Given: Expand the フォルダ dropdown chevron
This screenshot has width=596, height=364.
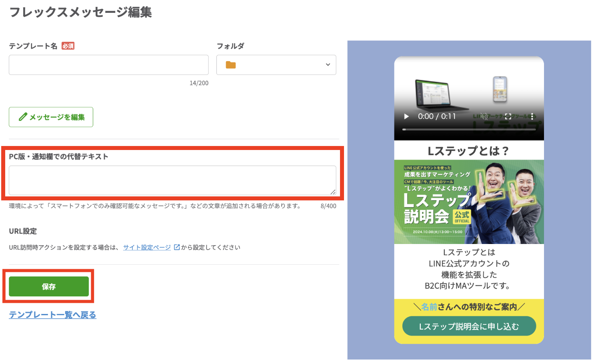Looking at the screenshot, I should pyautogui.click(x=328, y=65).
